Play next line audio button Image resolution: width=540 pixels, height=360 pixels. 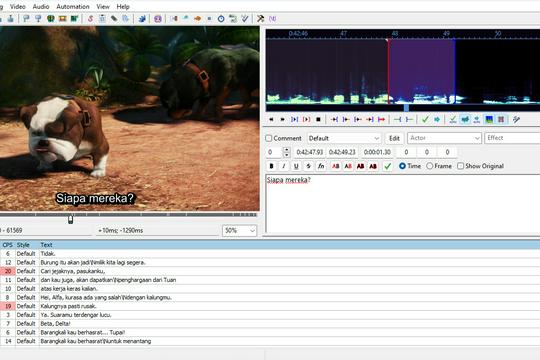pos(282,120)
